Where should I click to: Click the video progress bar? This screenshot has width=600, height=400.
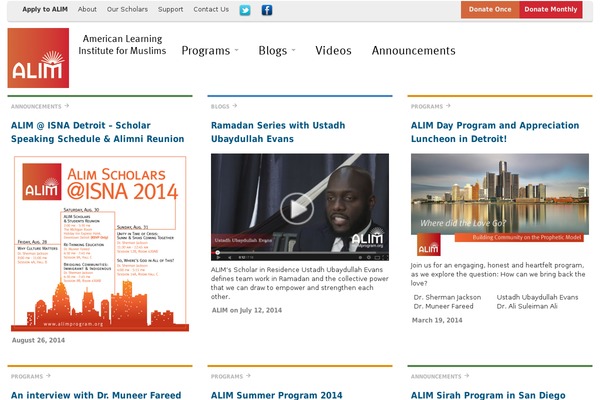tap(300, 253)
